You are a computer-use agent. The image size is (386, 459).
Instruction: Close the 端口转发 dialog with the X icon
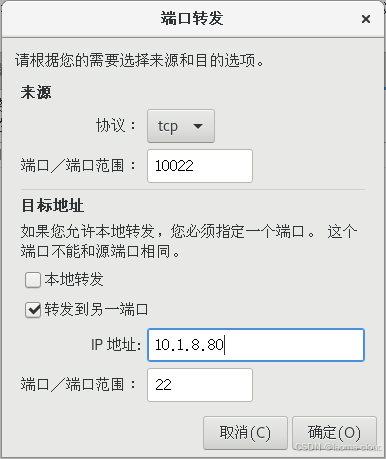(366, 19)
